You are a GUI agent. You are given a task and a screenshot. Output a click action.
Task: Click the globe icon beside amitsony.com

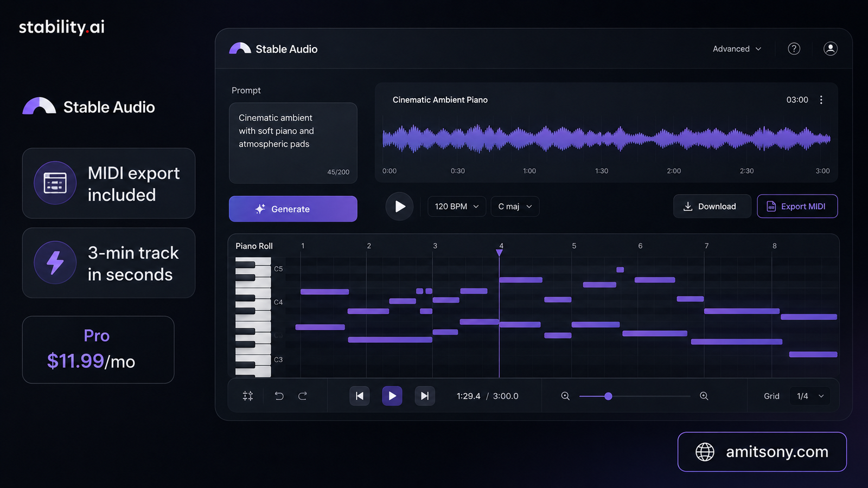coord(705,452)
